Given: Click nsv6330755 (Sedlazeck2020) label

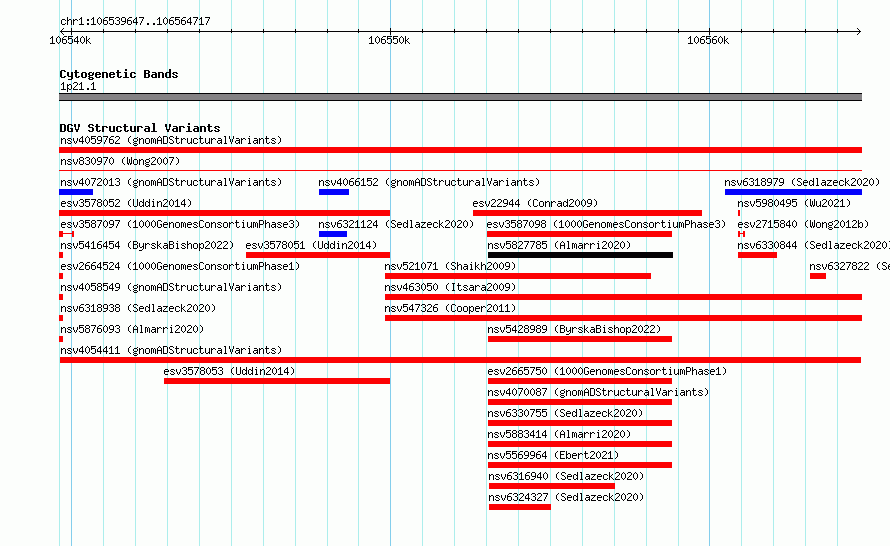Looking at the screenshot, I should coord(565,413).
